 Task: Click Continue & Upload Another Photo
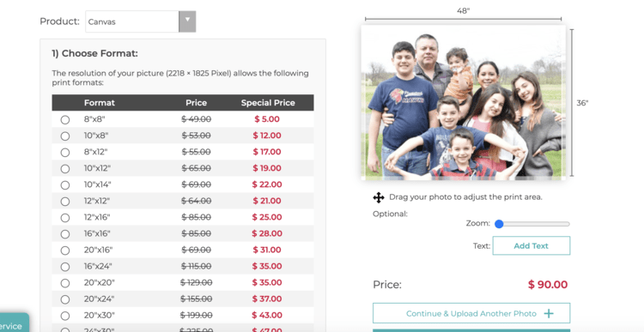click(x=471, y=313)
